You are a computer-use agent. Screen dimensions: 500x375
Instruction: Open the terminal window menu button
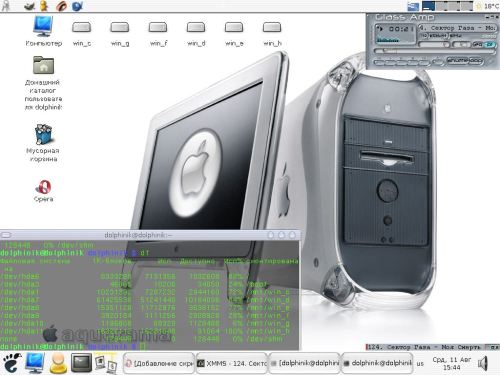6,235
